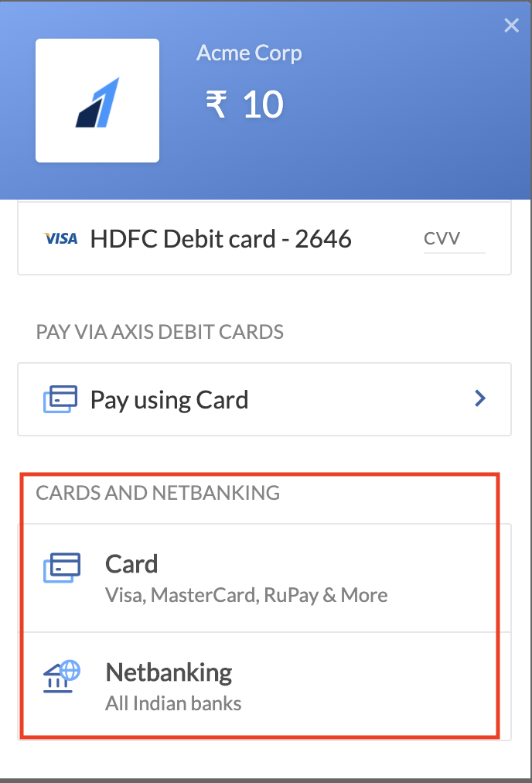532x783 pixels.
Task: Click the card number text 2646
Action: point(323,239)
